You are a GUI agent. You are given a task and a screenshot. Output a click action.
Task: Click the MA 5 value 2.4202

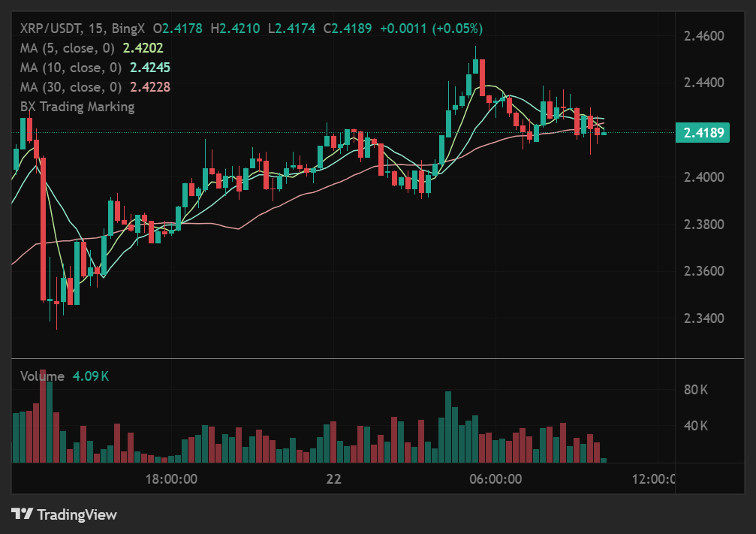point(143,48)
